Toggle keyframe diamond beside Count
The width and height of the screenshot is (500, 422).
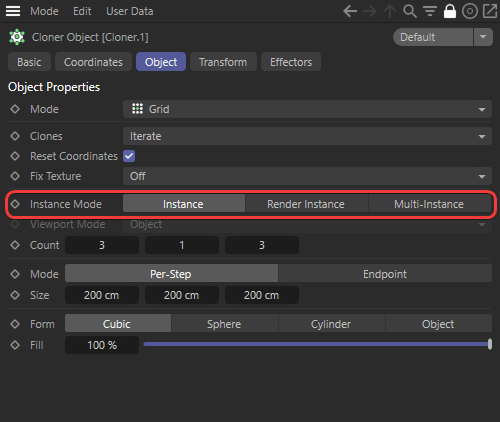pyautogui.click(x=15, y=245)
